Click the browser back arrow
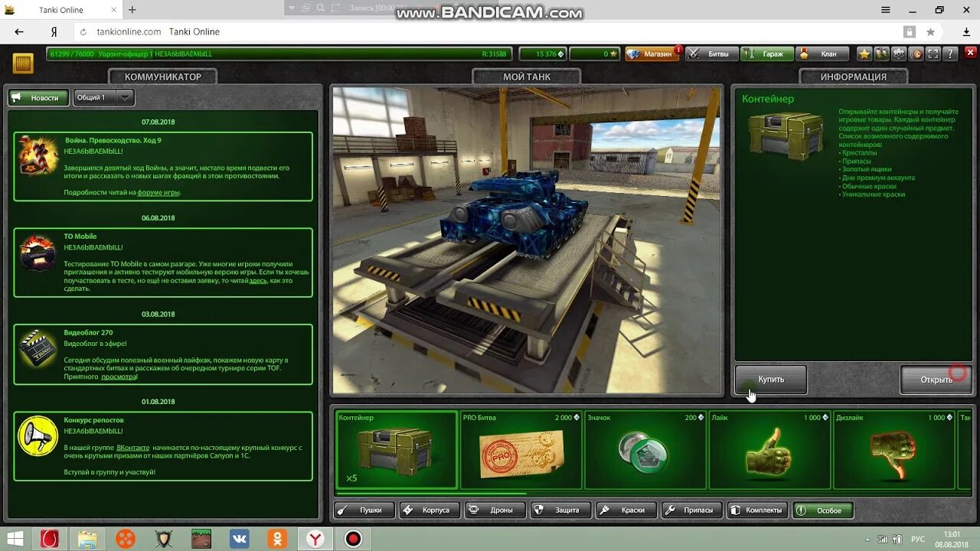Viewport: 980px width, 551px height. tap(19, 31)
